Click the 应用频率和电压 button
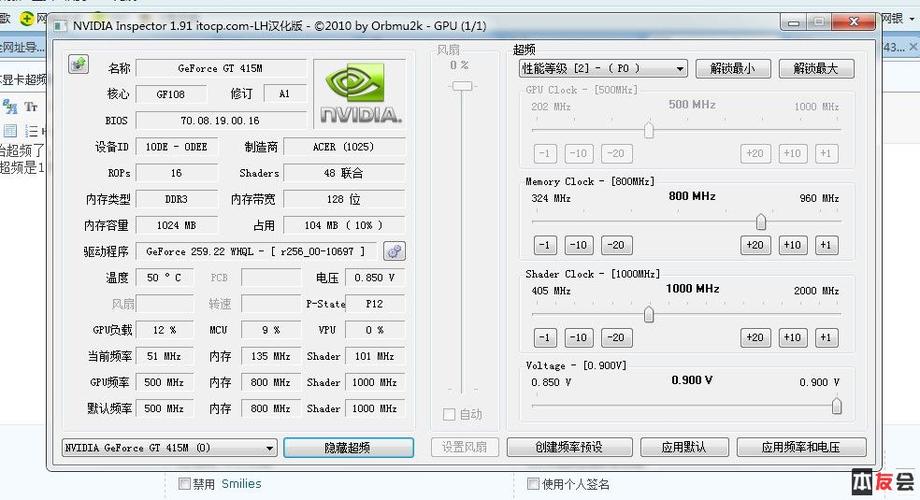The width and height of the screenshot is (920, 500). (x=801, y=447)
